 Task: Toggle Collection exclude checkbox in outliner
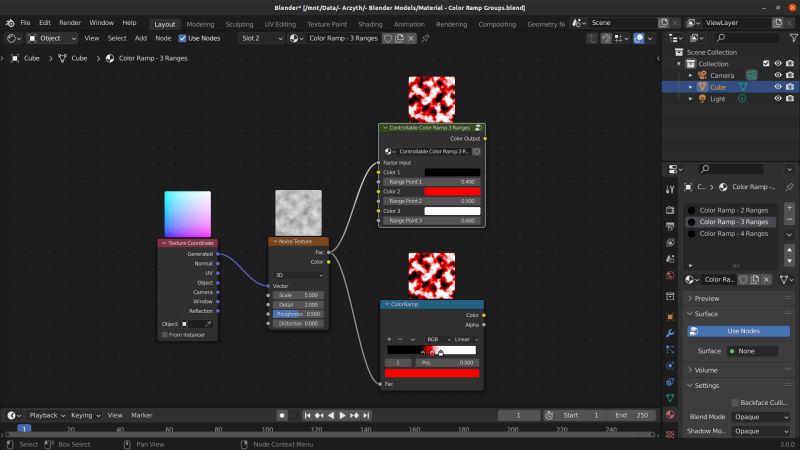click(x=766, y=64)
